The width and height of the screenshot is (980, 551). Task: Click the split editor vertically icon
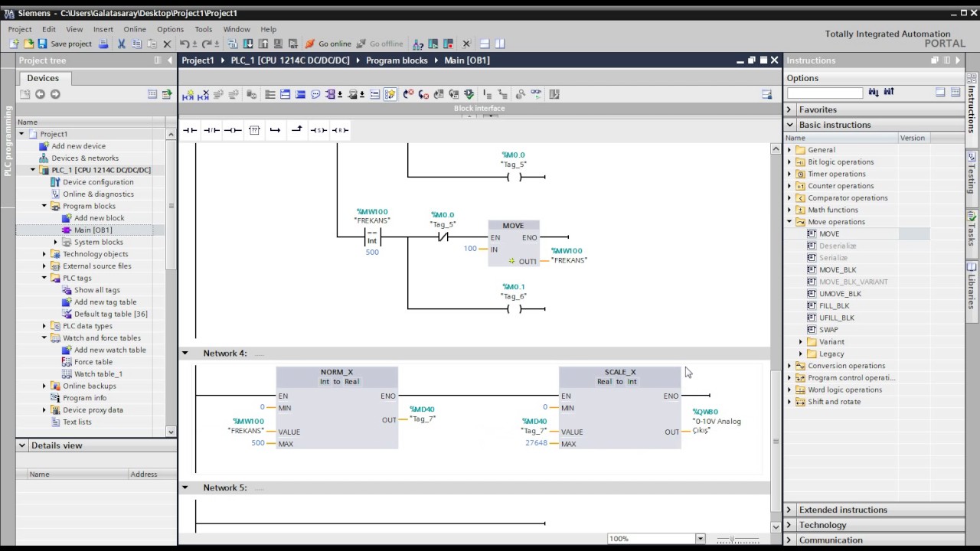[500, 44]
